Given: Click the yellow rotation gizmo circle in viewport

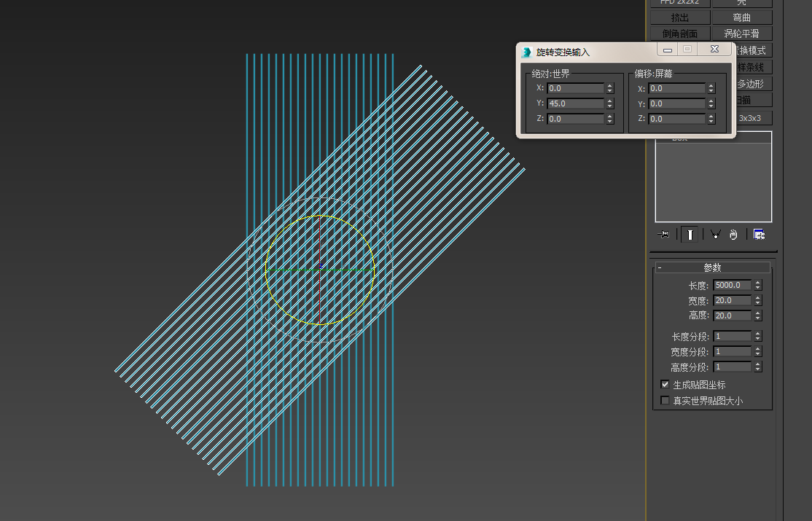Looking at the screenshot, I should click(x=319, y=270).
